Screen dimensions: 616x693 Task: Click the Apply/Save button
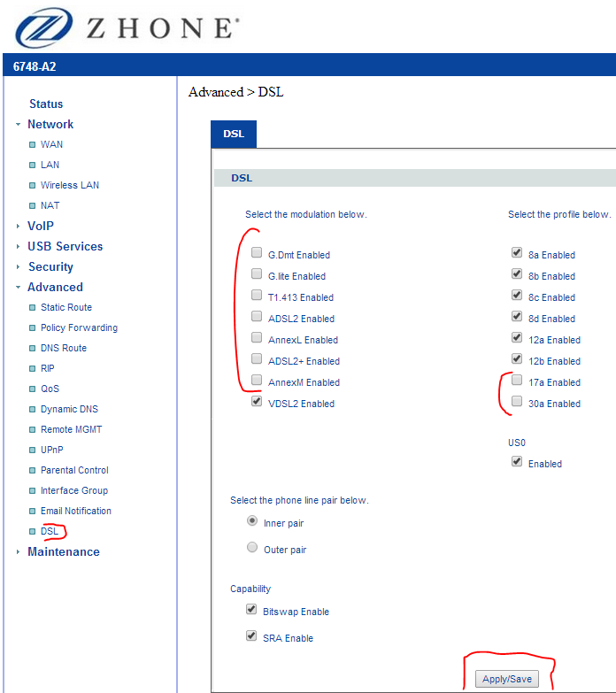(507, 679)
